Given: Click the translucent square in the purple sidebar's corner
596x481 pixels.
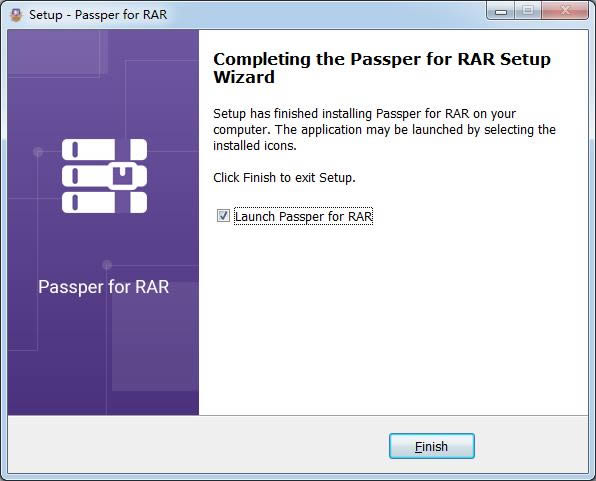Looking at the screenshot, I should [53, 52].
